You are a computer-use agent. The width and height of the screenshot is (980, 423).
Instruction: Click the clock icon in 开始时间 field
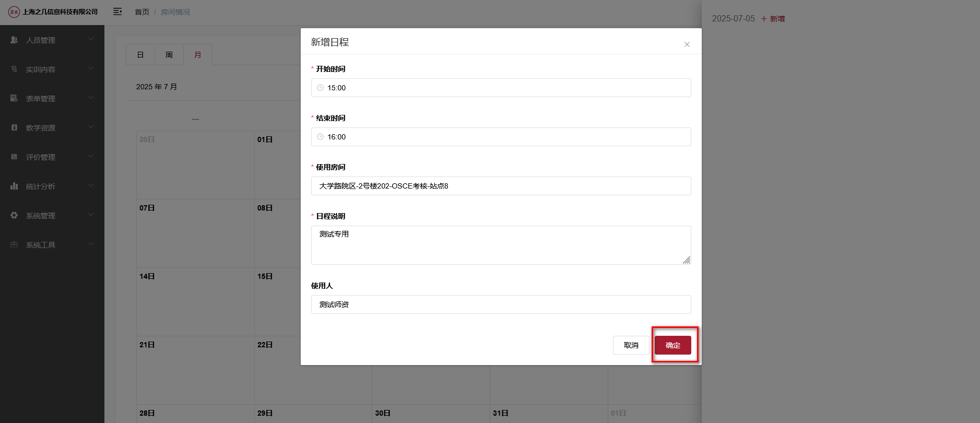(321, 88)
